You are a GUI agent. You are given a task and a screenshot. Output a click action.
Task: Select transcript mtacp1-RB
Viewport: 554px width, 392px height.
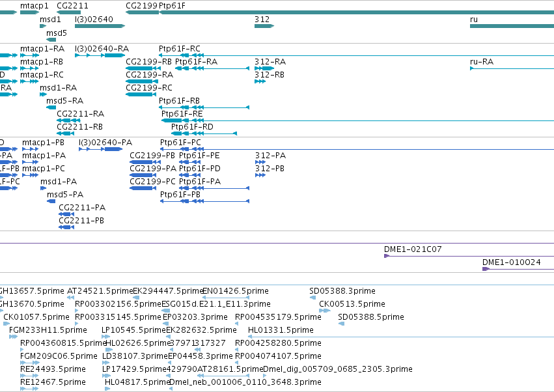click(x=30, y=68)
